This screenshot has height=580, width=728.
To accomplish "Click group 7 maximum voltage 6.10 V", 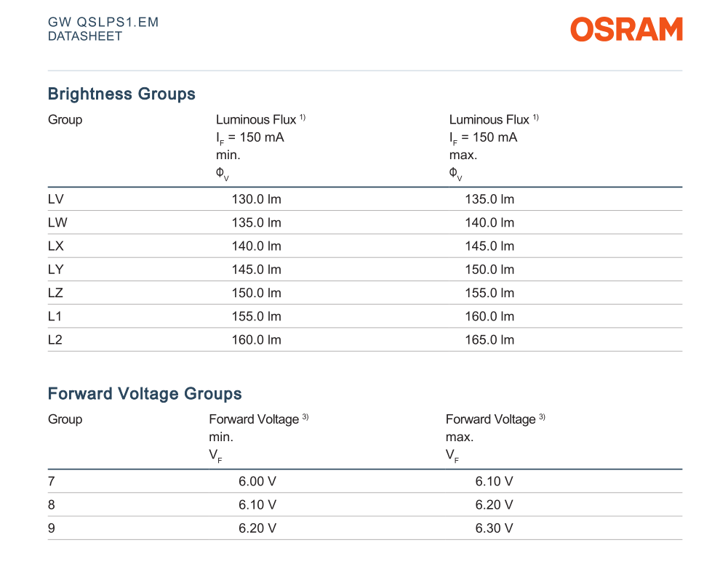I will pos(494,481).
